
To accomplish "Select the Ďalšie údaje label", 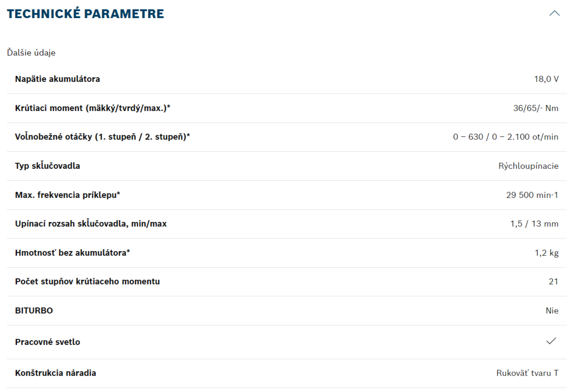I will tap(31, 53).
